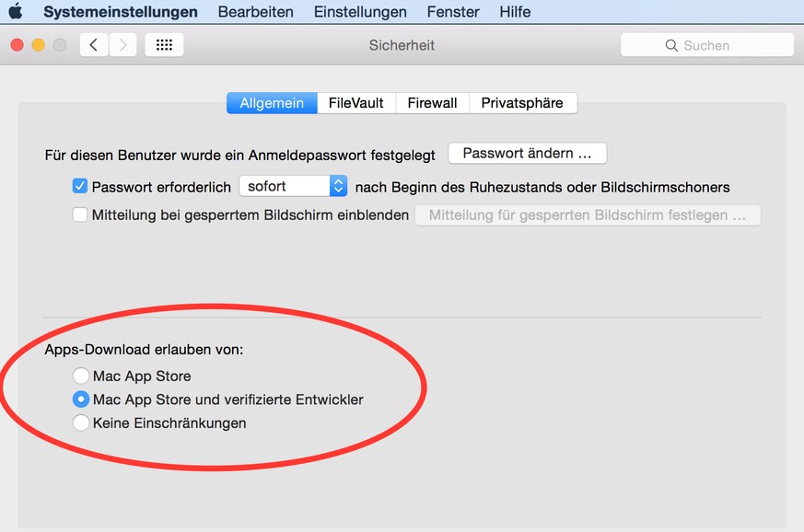Close the Sicherheit window
Viewport: 804px width, 532px height.
[17, 45]
